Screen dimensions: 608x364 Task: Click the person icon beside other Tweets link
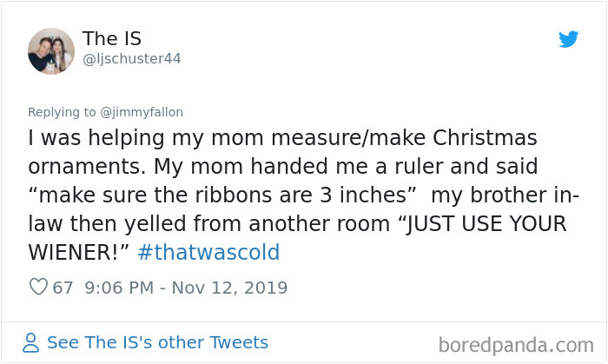point(31,343)
